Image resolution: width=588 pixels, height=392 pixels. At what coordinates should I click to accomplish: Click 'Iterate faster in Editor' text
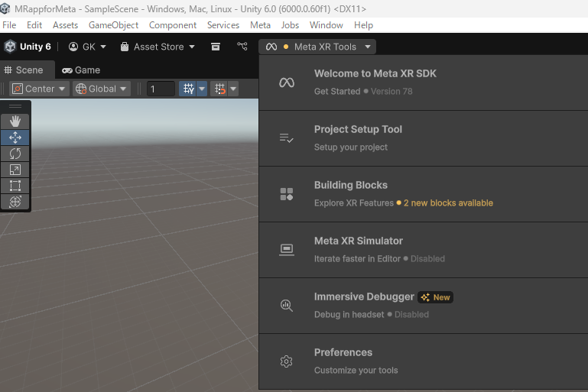pyautogui.click(x=357, y=258)
